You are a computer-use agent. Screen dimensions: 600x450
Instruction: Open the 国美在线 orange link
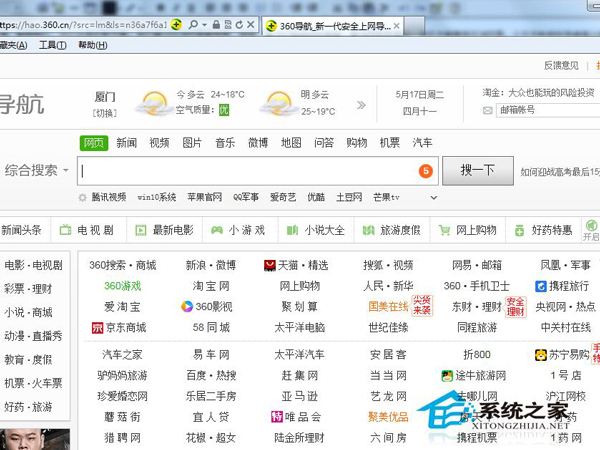[388, 307]
